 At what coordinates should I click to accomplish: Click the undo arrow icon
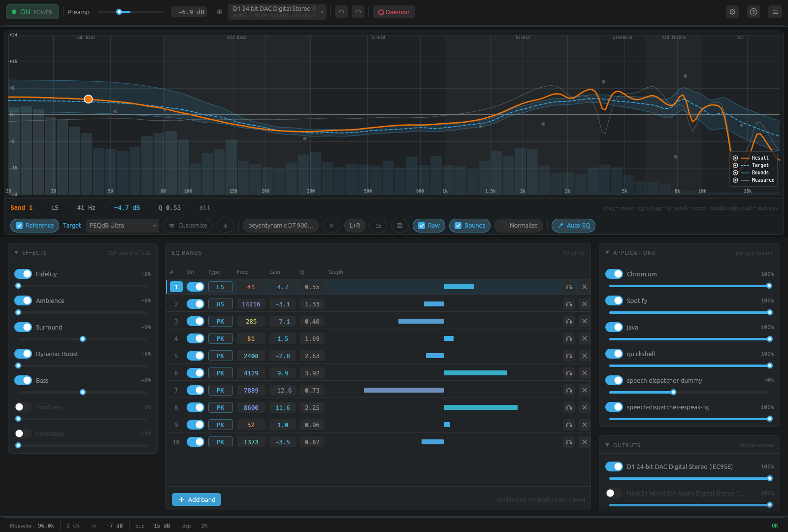pyautogui.click(x=341, y=12)
